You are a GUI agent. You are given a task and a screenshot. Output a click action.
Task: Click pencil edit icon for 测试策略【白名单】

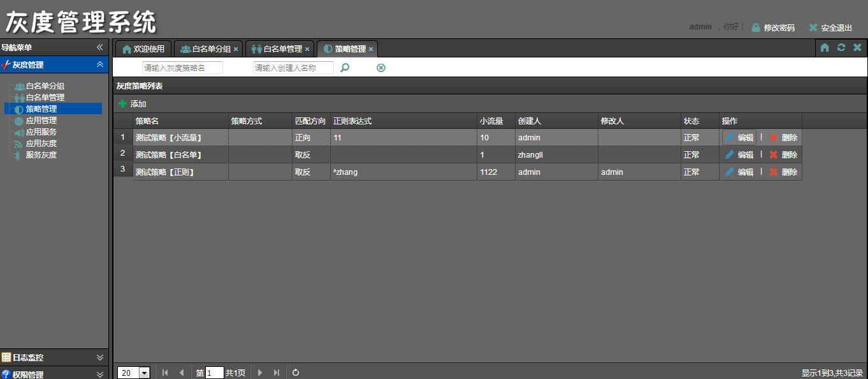(x=730, y=154)
